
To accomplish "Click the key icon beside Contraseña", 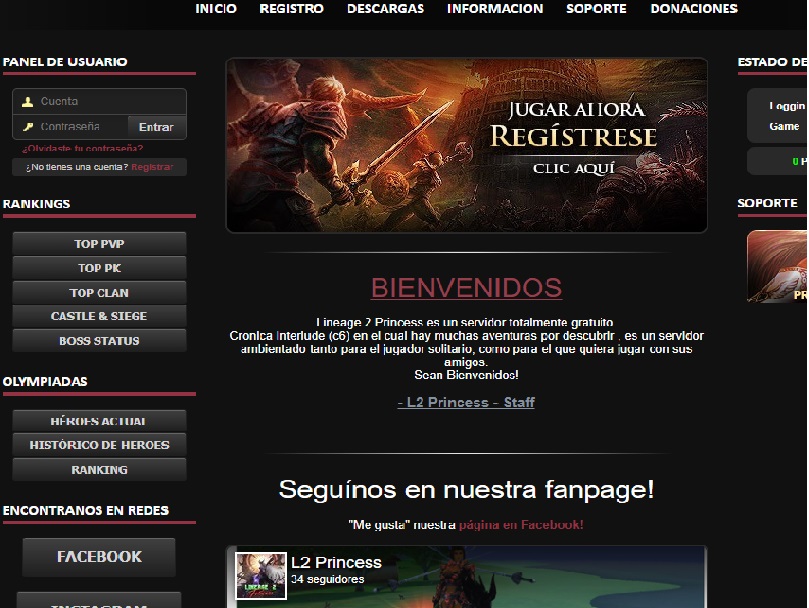I will (x=27, y=126).
